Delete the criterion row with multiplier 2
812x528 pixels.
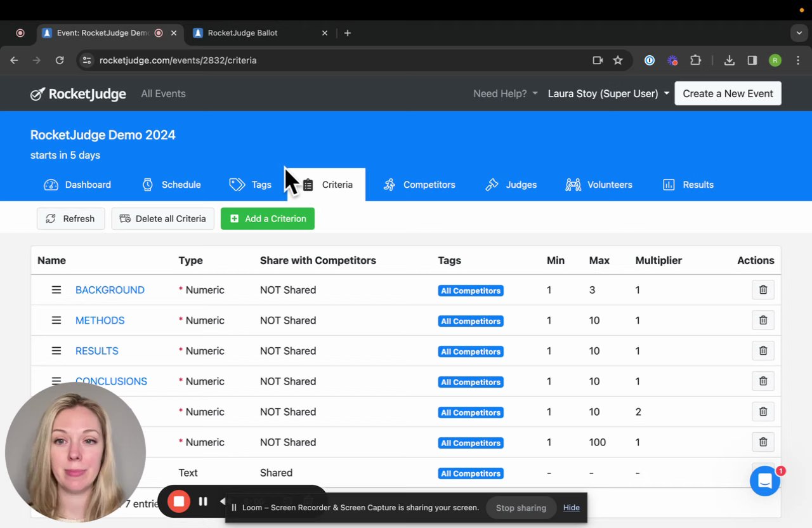point(763,412)
